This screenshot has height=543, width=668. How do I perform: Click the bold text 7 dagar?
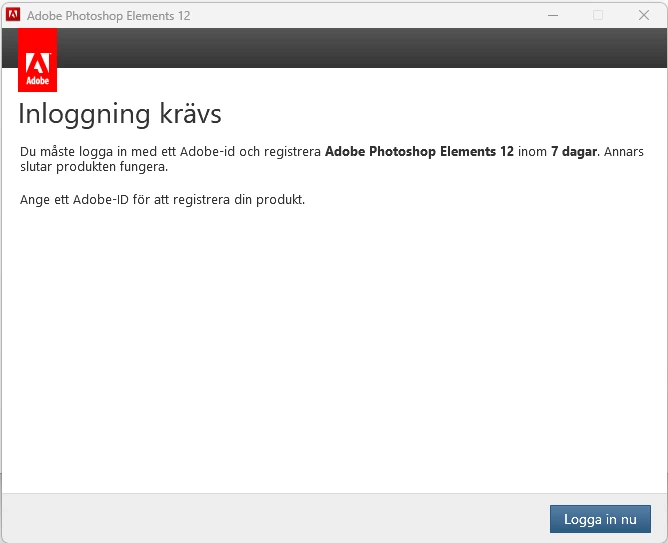point(574,151)
